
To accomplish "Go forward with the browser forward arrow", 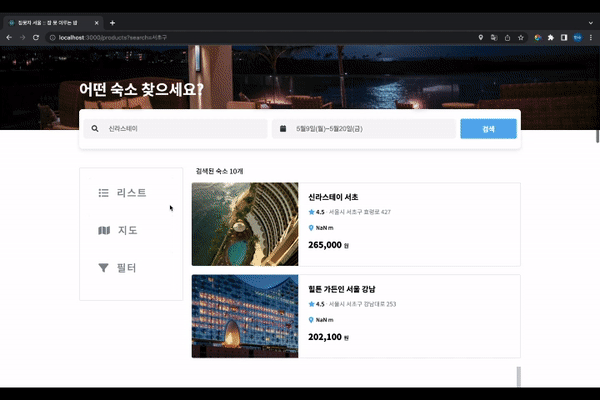I will coord(23,38).
